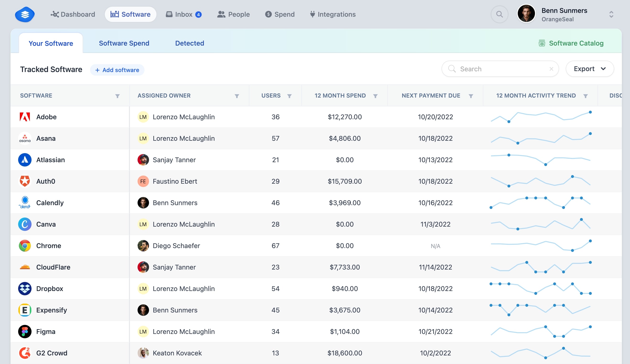
Task: Clear the search field with X
Action: pyautogui.click(x=551, y=69)
